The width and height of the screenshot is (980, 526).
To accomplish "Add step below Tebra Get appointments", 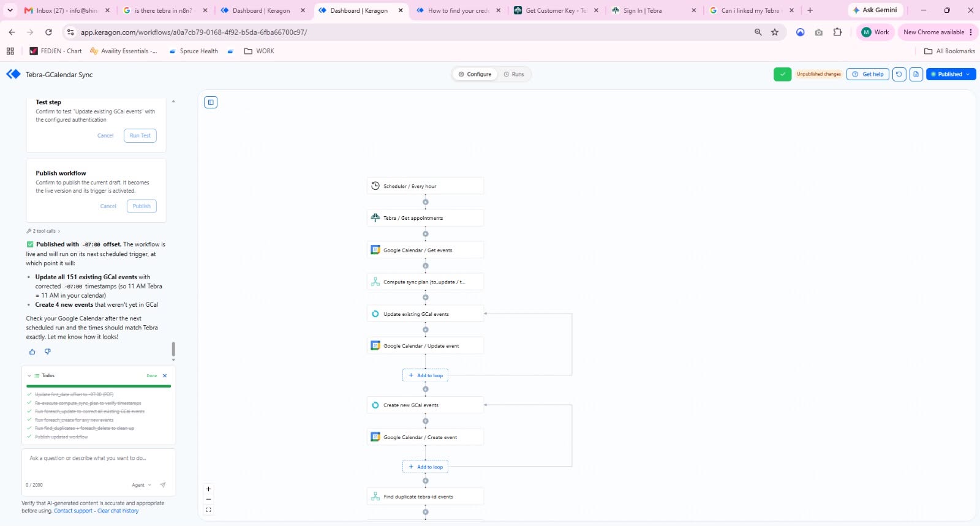I will pyautogui.click(x=425, y=234).
